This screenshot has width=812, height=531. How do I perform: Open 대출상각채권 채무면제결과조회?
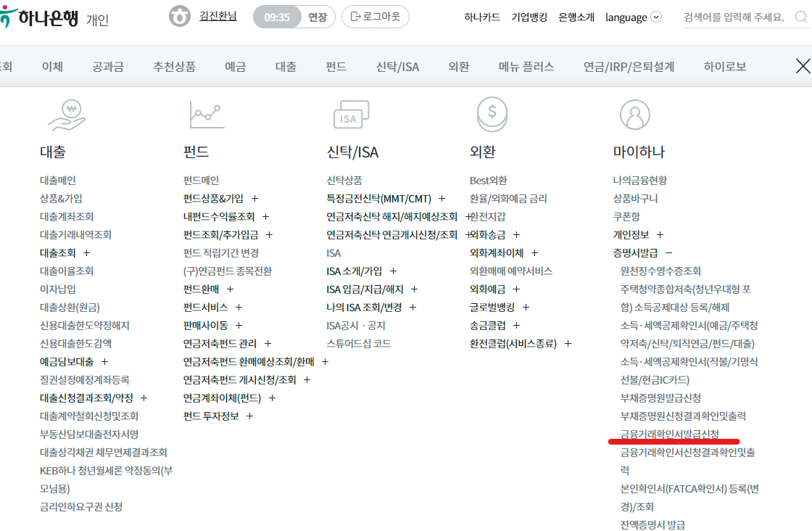coord(104,452)
